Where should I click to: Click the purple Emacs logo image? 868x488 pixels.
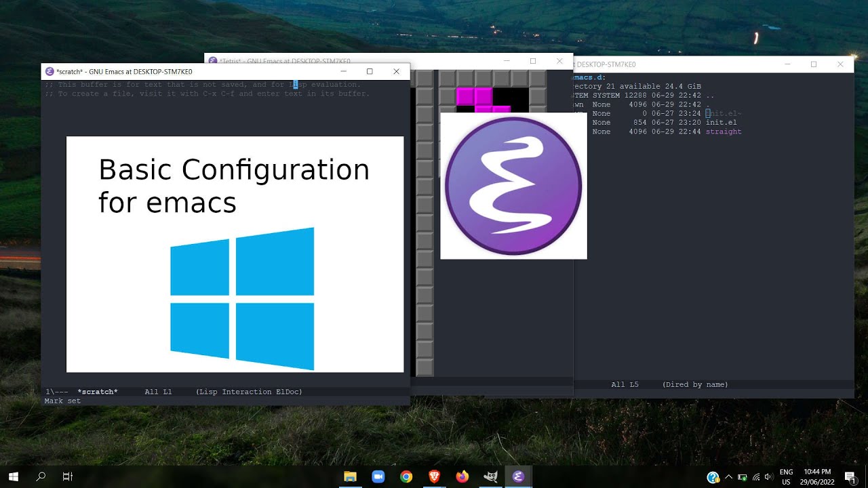point(513,186)
